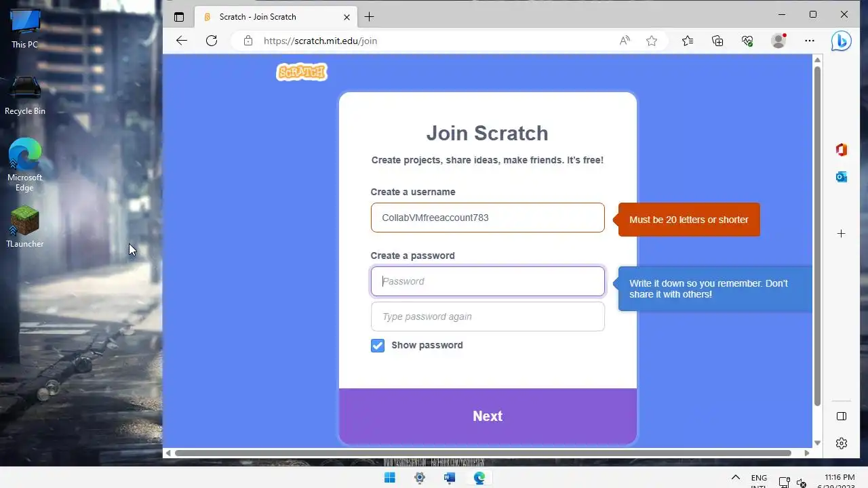
Task: Refresh the Scratch join page
Action: pyautogui.click(x=212, y=41)
